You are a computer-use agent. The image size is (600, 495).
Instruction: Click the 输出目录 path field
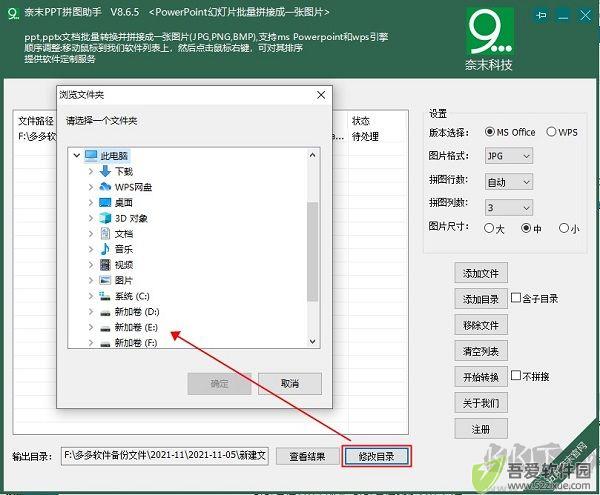pos(165,456)
